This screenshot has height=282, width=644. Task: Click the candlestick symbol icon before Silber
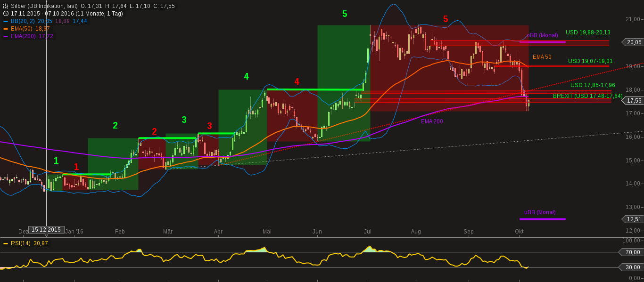tap(5, 6)
